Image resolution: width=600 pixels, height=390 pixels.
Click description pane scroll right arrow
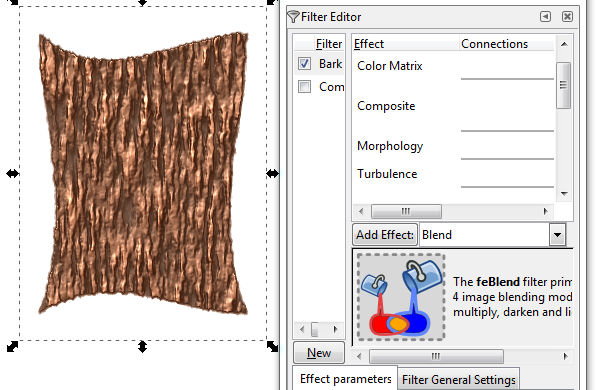pos(566,356)
